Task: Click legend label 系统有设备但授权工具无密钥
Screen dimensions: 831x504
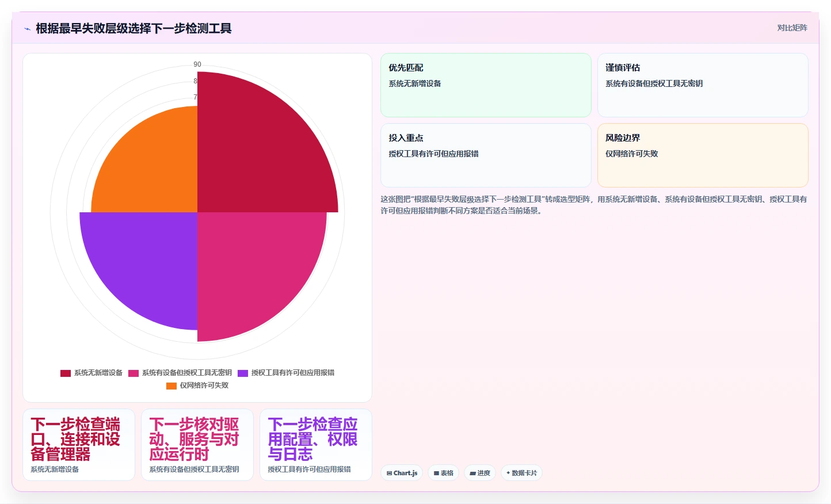Action: point(187,373)
